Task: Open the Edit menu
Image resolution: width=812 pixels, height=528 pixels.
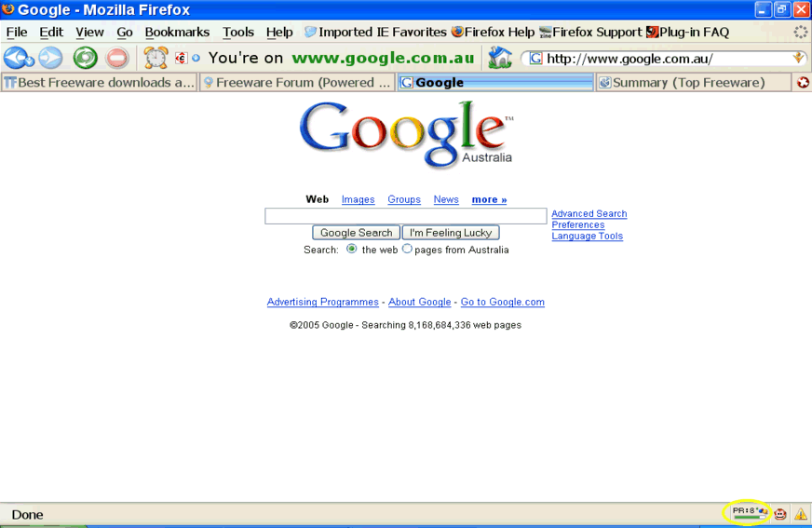Action: [x=51, y=32]
